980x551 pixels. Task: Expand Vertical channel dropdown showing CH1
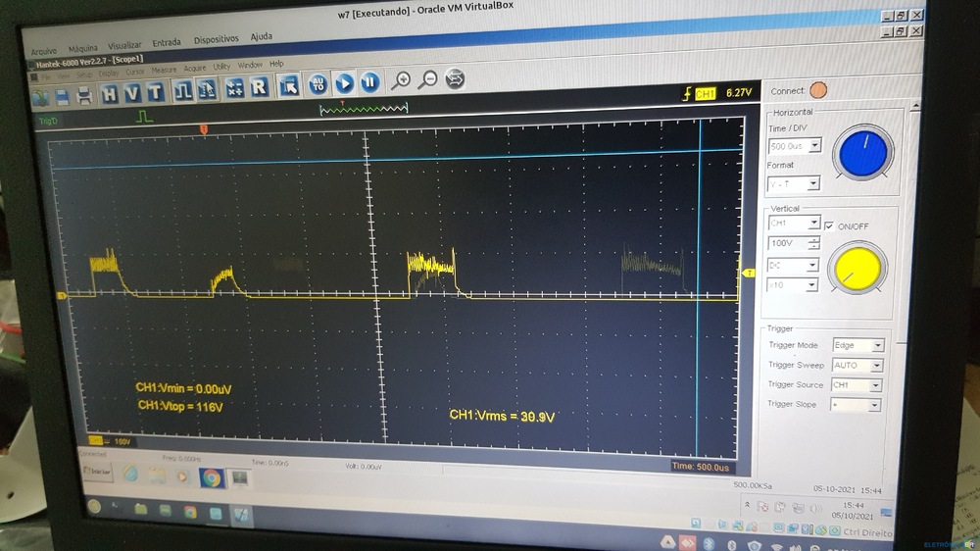pos(813,223)
